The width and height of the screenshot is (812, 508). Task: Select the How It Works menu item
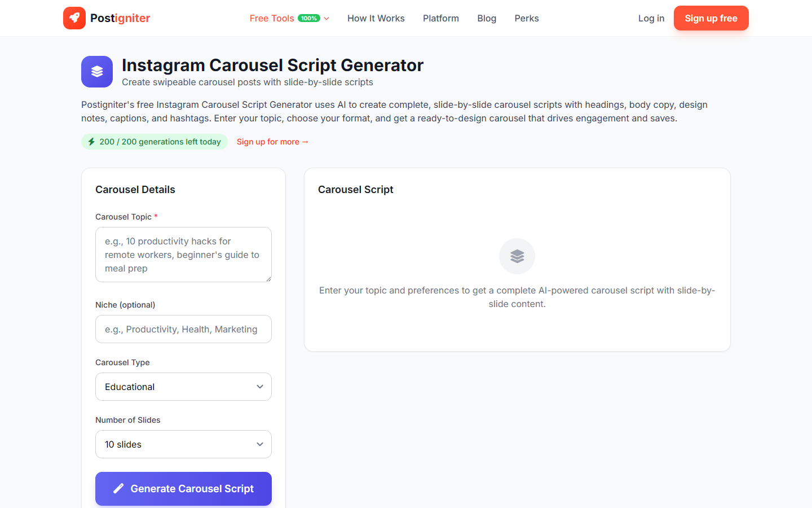(376, 17)
